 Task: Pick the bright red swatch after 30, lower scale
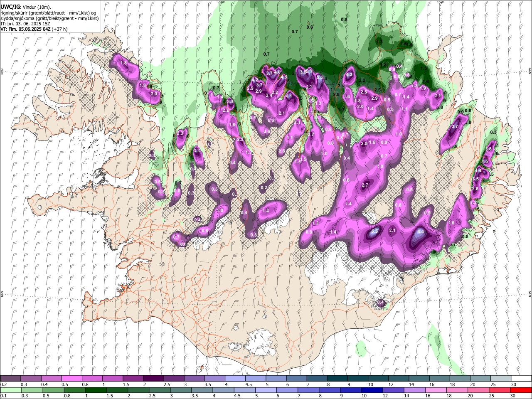(x=521, y=390)
